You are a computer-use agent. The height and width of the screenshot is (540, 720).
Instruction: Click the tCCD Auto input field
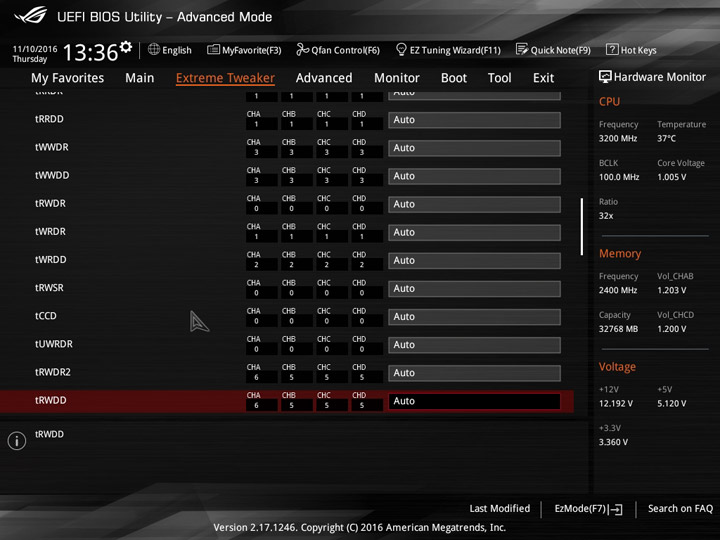point(474,317)
